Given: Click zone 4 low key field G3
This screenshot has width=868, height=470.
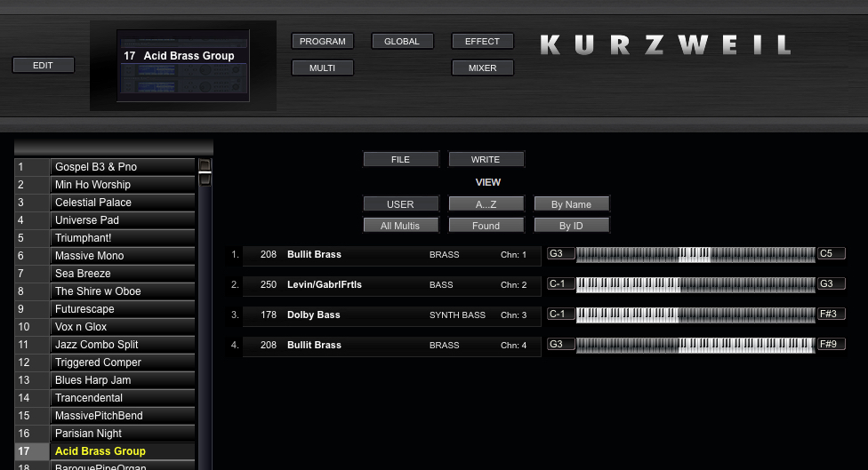Looking at the screenshot, I should (x=561, y=344).
